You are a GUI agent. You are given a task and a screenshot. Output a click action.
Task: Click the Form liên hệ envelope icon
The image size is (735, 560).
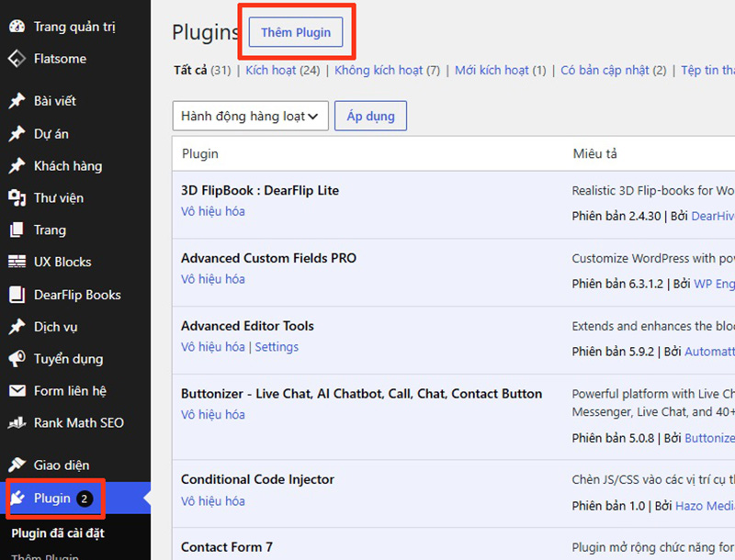tap(17, 390)
